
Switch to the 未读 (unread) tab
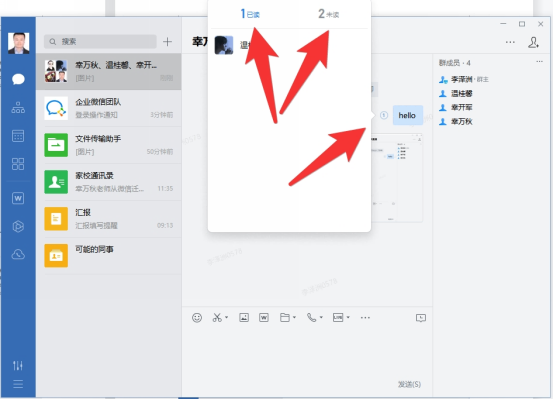click(x=329, y=14)
